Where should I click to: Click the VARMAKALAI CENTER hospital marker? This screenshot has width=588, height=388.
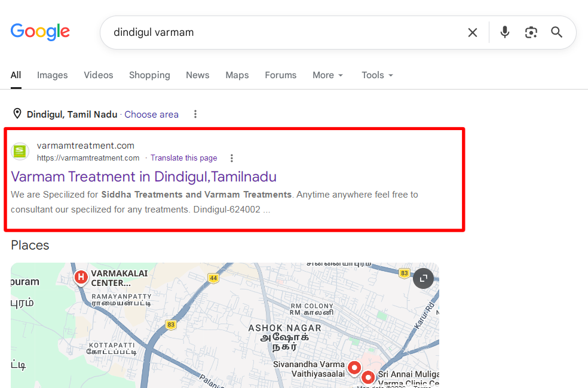click(81, 278)
